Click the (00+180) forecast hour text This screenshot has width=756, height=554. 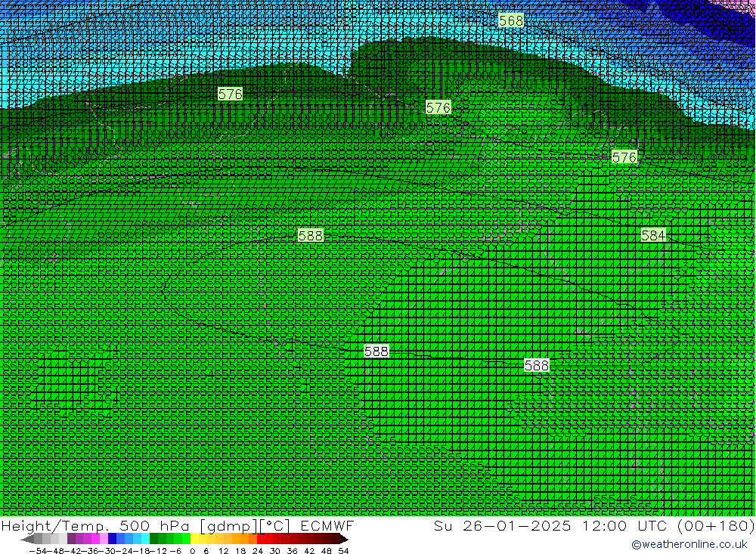click(716, 525)
